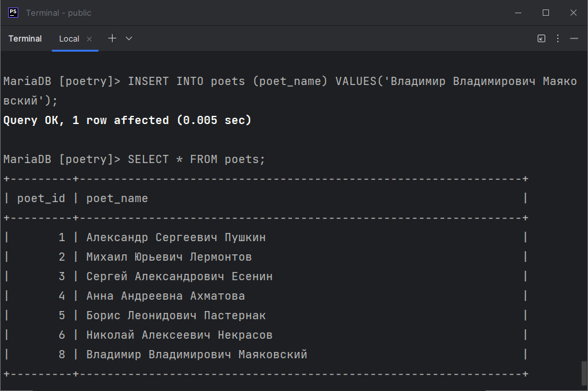Viewport: 588px width, 391px height.
Task: Move terminal to editor view icon
Action: [541, 38]
